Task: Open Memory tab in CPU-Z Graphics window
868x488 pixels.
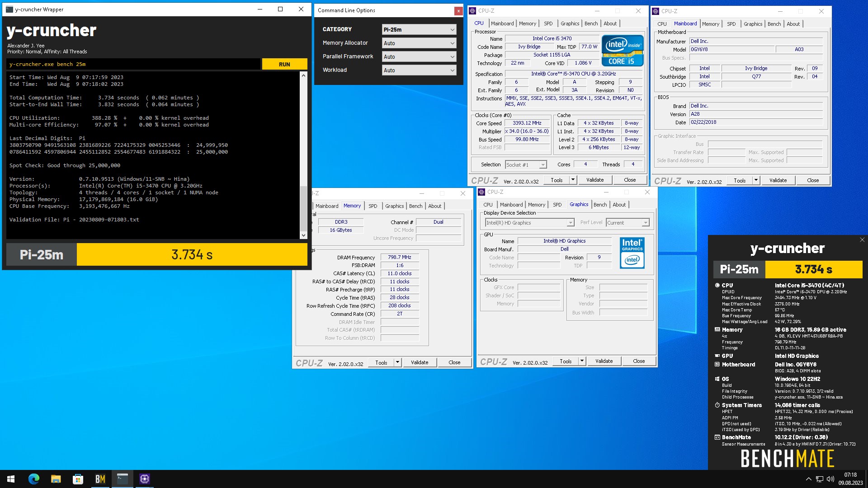Action: 537,205
